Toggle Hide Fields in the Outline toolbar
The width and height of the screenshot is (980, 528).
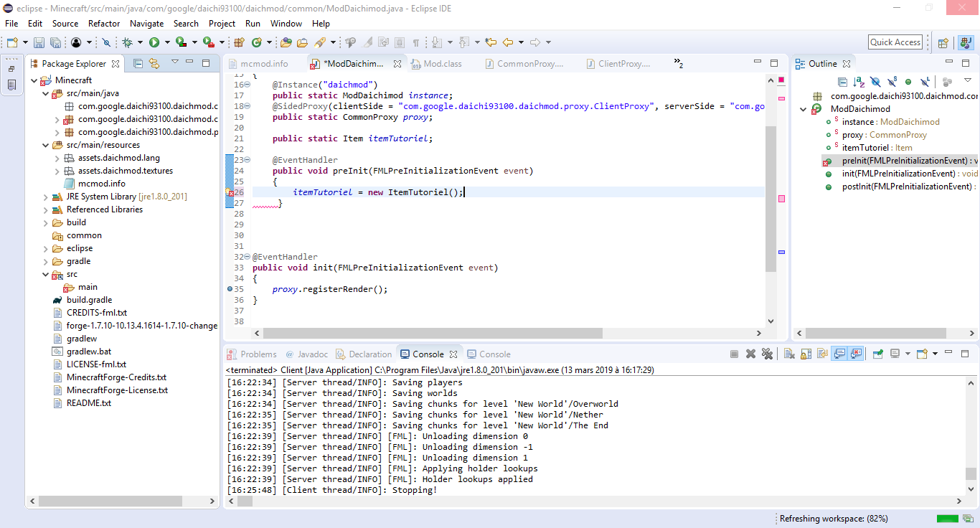[875, 82]
